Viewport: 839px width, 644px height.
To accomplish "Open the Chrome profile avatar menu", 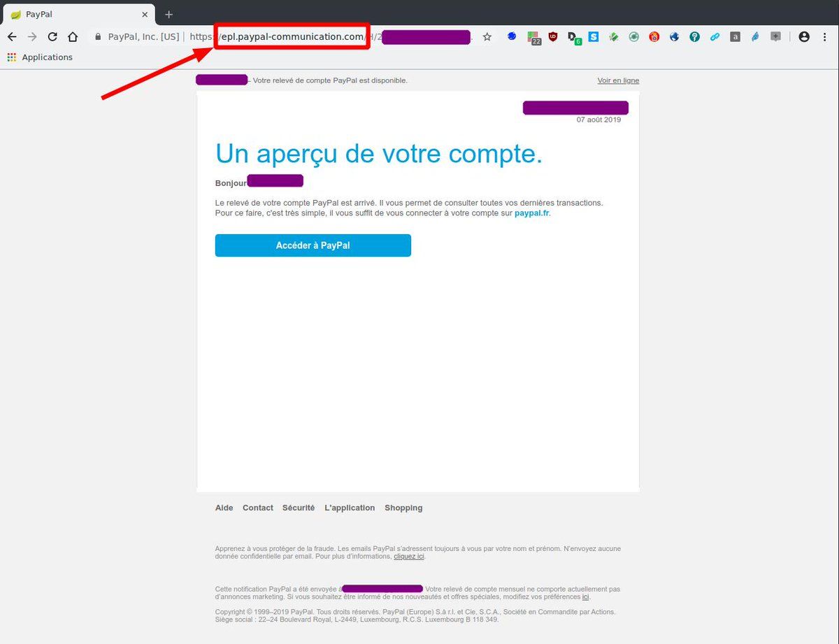I will (804, 36).
